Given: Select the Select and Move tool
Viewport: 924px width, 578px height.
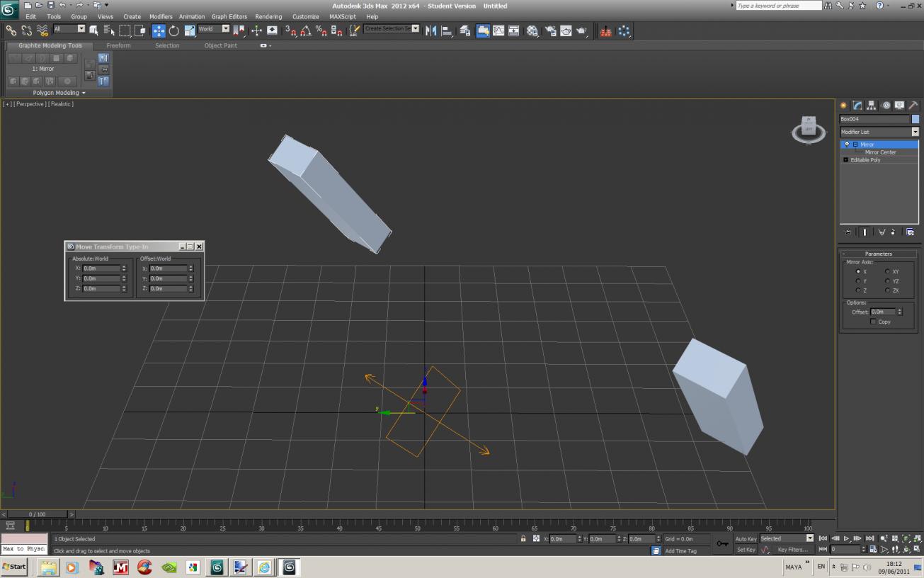Looking at the screenshot, I should point(159,30).
